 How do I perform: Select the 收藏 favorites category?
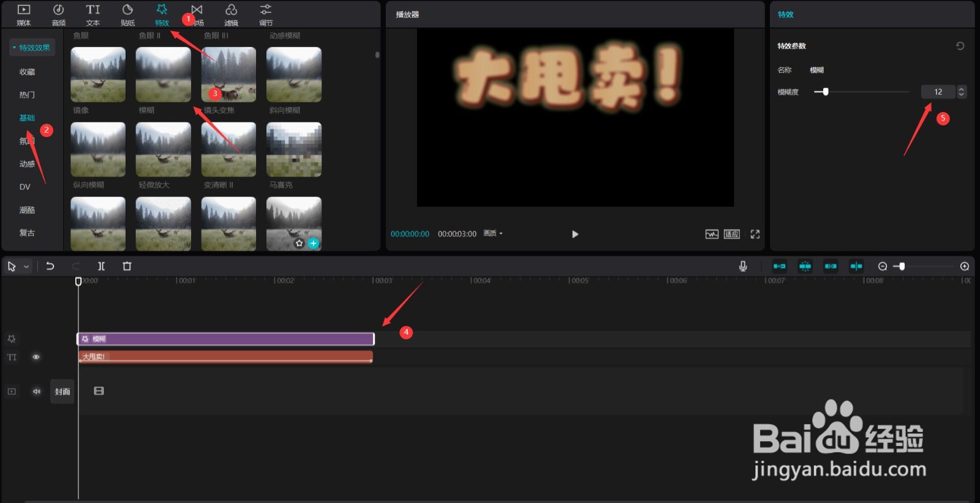coord(27,72)
